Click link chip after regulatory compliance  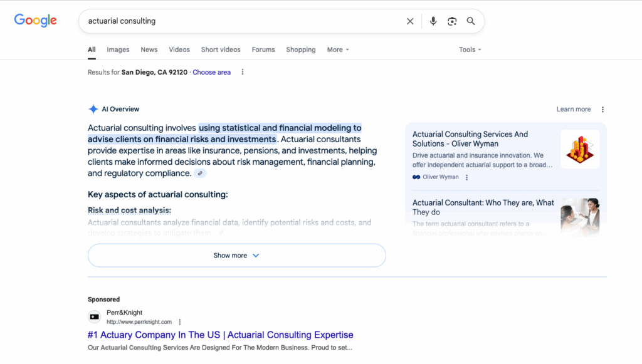pyautogui.click(x=200, y=174)
